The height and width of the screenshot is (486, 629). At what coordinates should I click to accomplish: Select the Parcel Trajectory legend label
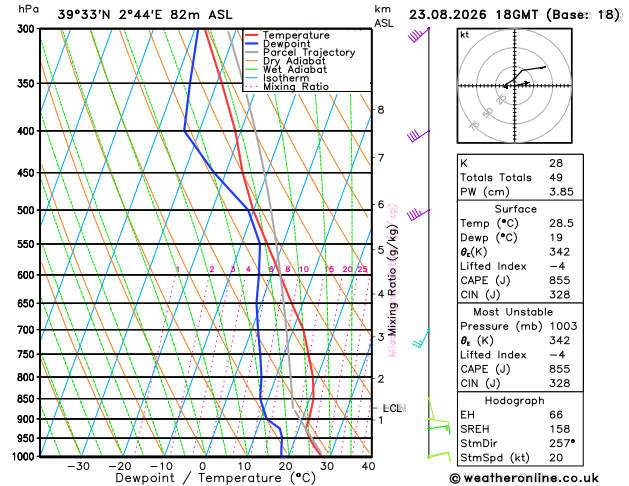[x=309, y=53]
